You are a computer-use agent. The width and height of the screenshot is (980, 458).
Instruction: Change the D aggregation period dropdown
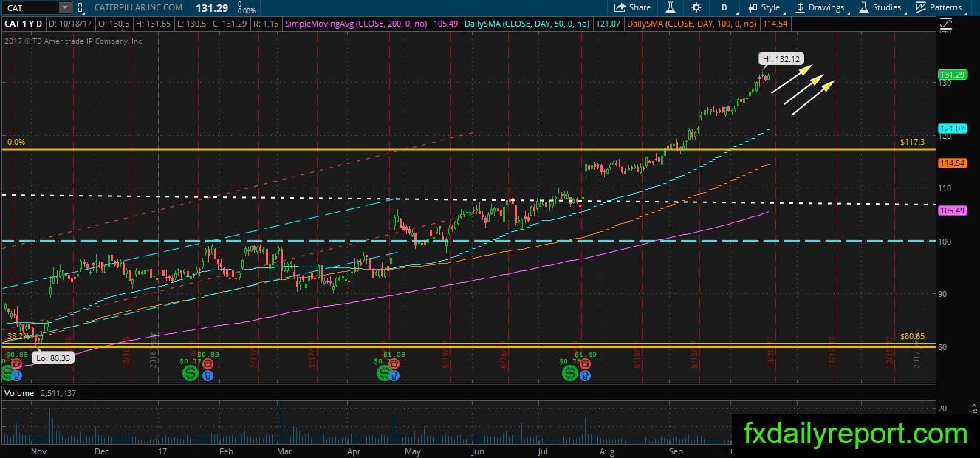point(724,7)
